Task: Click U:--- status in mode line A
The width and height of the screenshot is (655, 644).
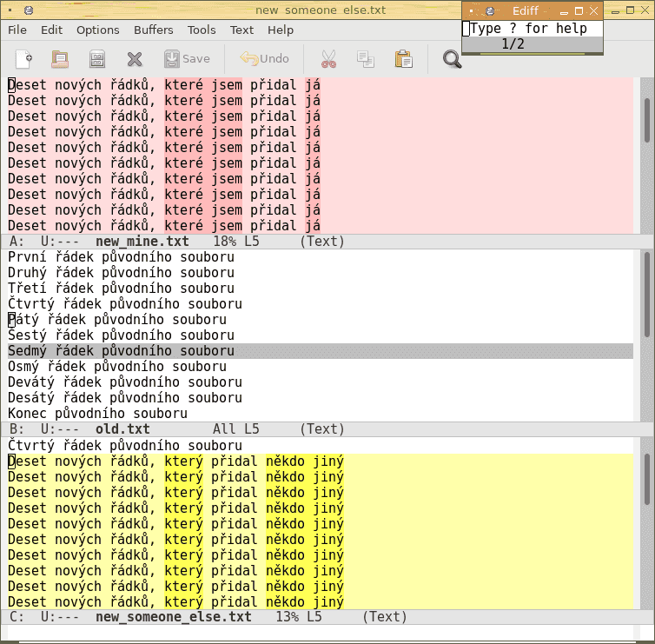Action: (x=60, y=242)
